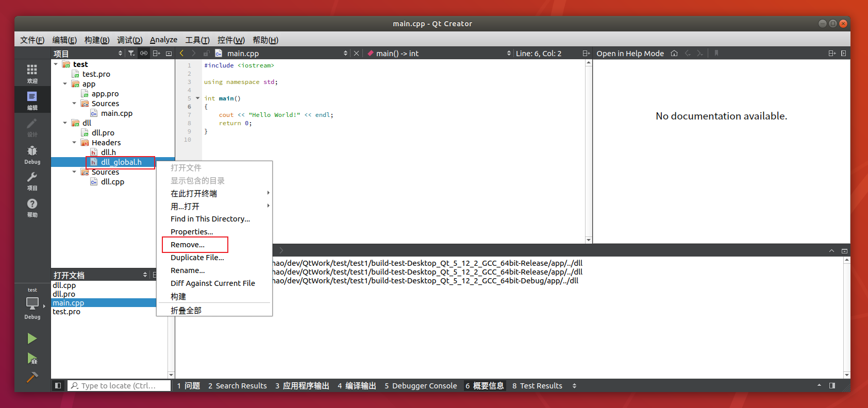Click filter tree funnel icon

click(x=131, y=54)
